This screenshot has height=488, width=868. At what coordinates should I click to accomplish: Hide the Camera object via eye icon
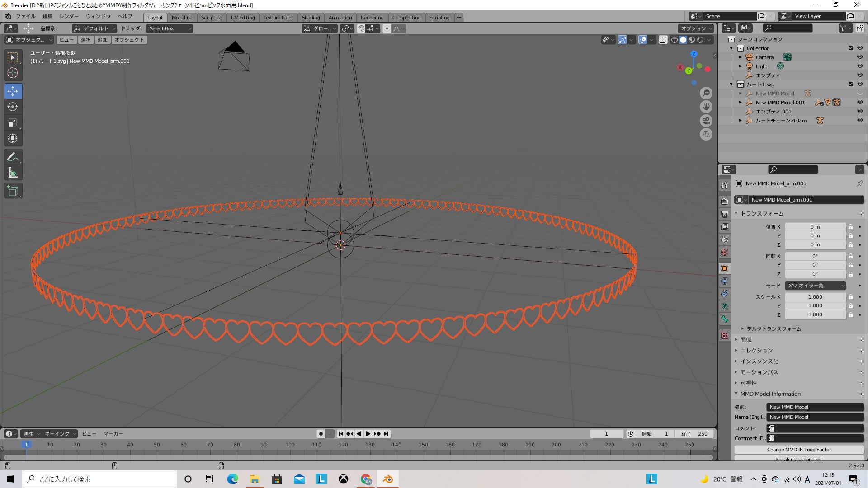point(860,57)
